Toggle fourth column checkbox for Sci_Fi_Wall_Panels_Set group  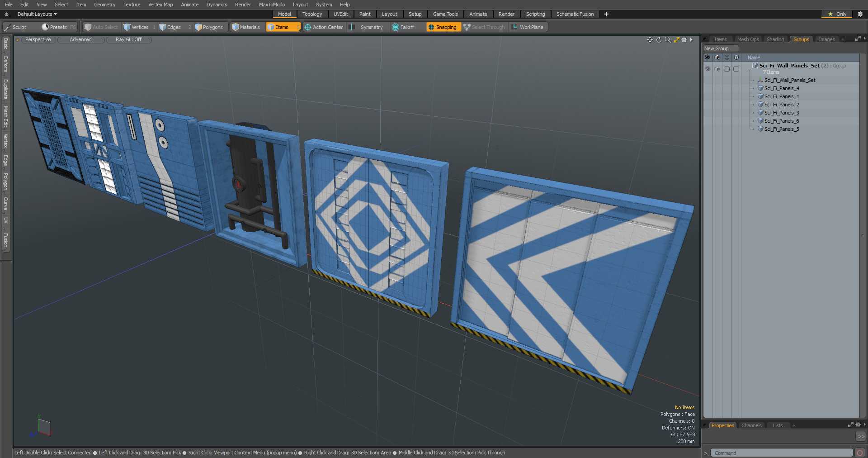(736, 69)
